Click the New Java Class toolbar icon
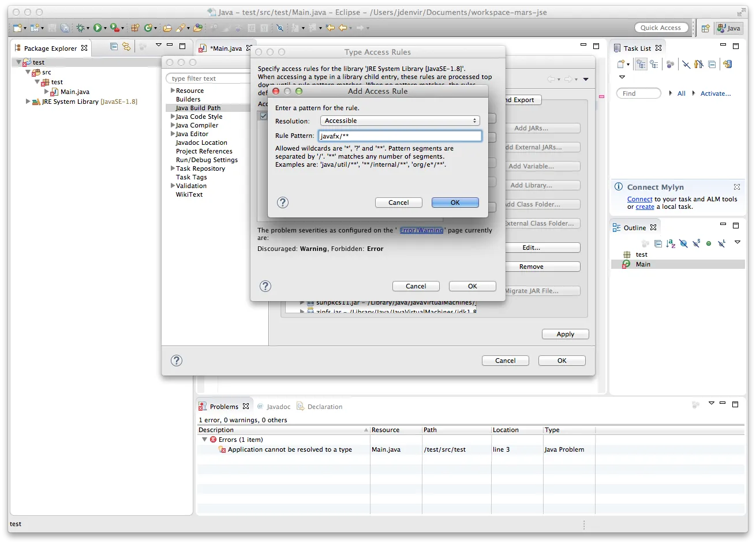Image resolution: width=756 pixels, height=544 pixels. 148,28
